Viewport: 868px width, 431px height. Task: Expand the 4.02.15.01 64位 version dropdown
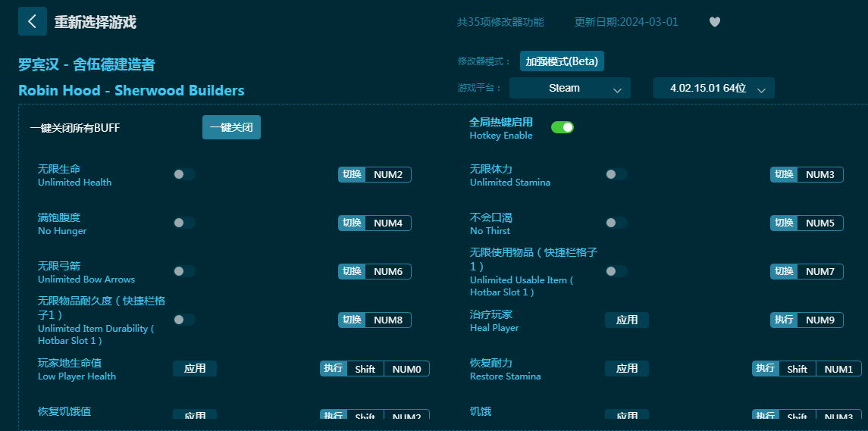(x=713, y=89)
